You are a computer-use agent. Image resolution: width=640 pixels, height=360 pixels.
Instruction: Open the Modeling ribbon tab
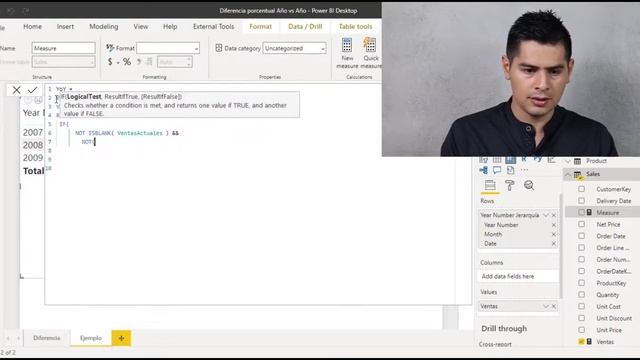104,27
